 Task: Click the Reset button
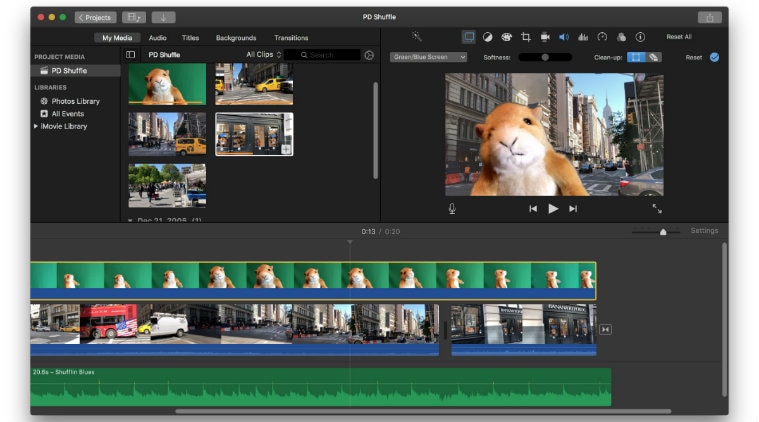[x=694, y=57]
